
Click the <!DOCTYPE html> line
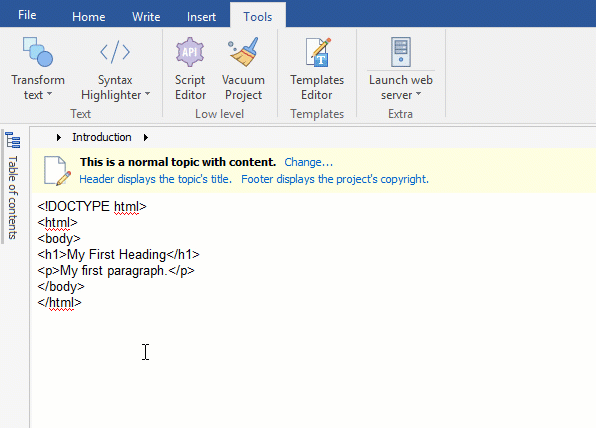[x=92, y=206]
